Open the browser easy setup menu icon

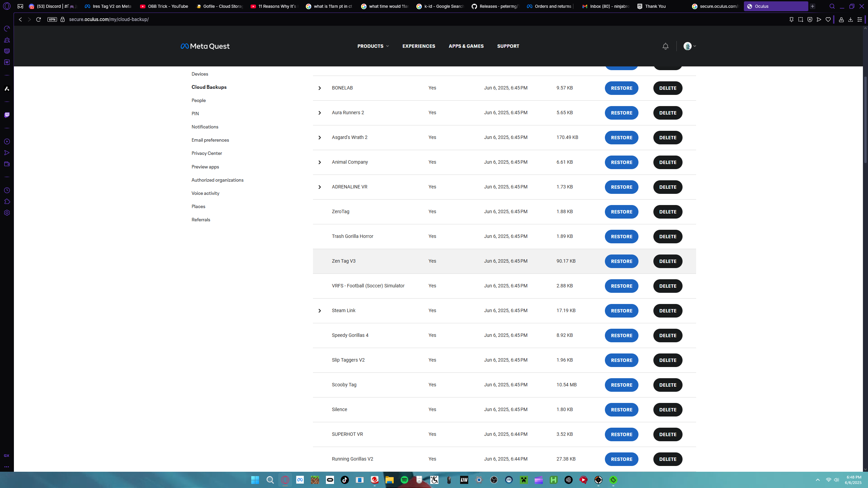[x=860, y=20]
